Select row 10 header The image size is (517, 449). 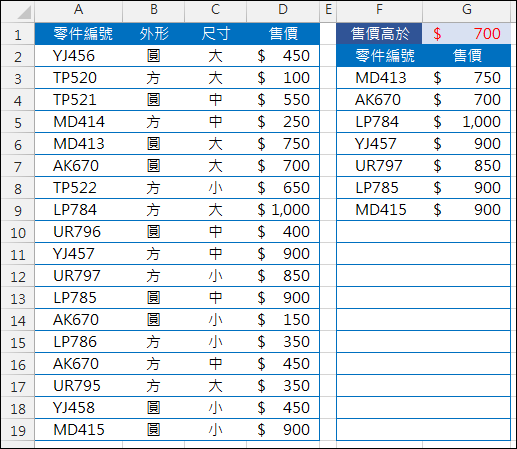pos(18,232)
